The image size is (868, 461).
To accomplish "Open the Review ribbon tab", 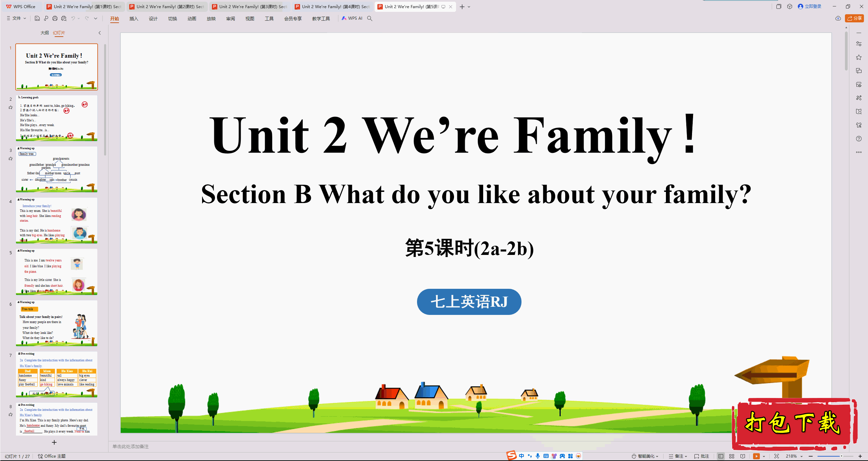I will coord(231,19).
